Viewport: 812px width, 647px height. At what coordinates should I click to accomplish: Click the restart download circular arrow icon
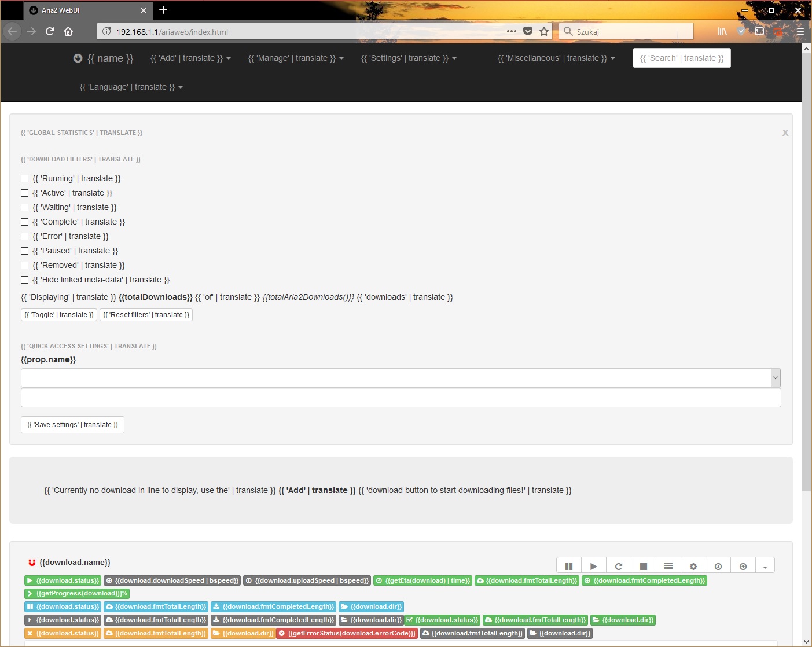pos(618,566)
